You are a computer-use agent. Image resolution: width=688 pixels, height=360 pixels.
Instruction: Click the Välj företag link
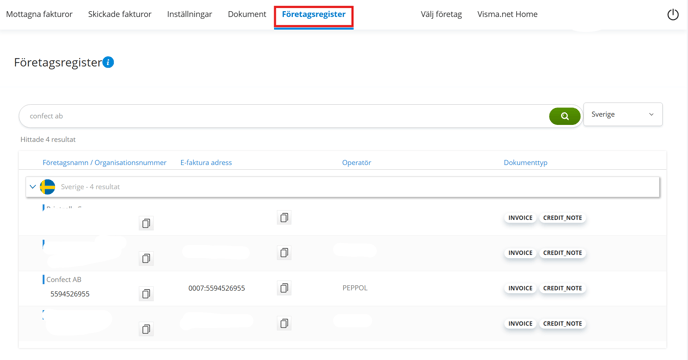coord(441,14)
